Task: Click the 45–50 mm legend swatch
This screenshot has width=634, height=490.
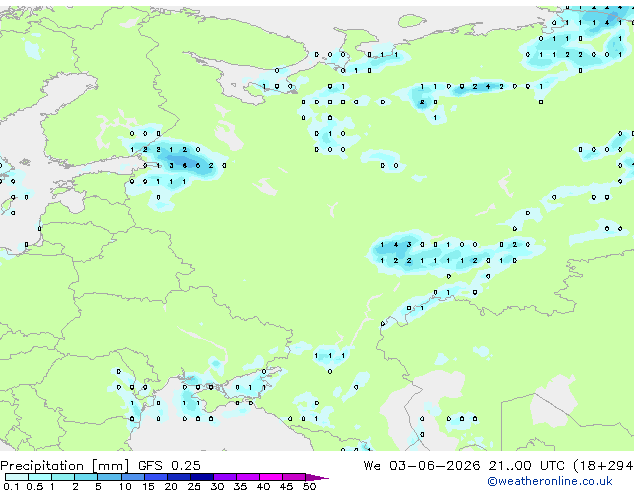Action: click(x=294, y=477)
